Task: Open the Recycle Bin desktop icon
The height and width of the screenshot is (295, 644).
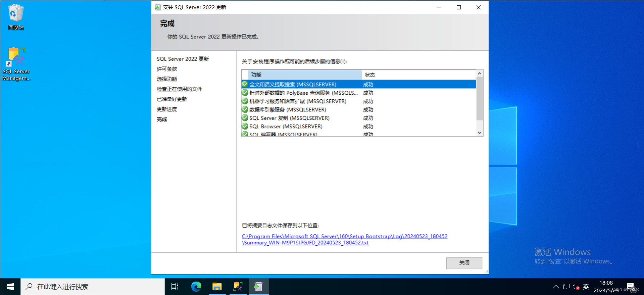Action: pyautogui.click(x=16, y=17)
